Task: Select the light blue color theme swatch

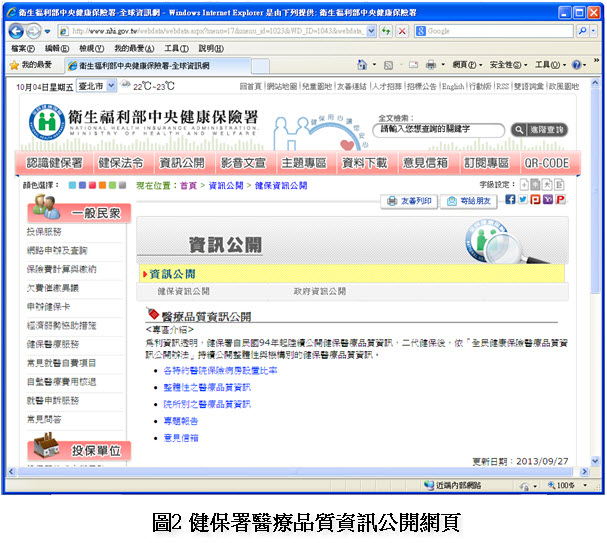Action: 72,185
